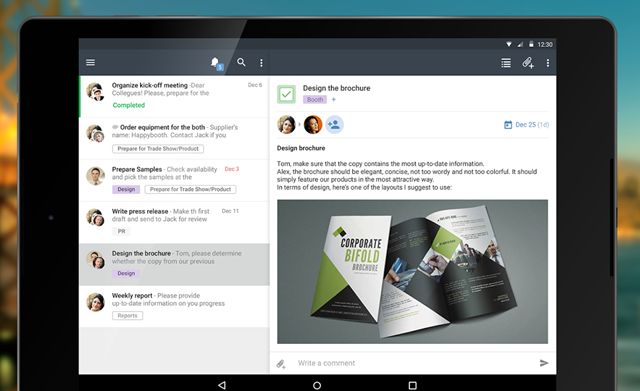Show the subtask checklist icon

(506, 63)
